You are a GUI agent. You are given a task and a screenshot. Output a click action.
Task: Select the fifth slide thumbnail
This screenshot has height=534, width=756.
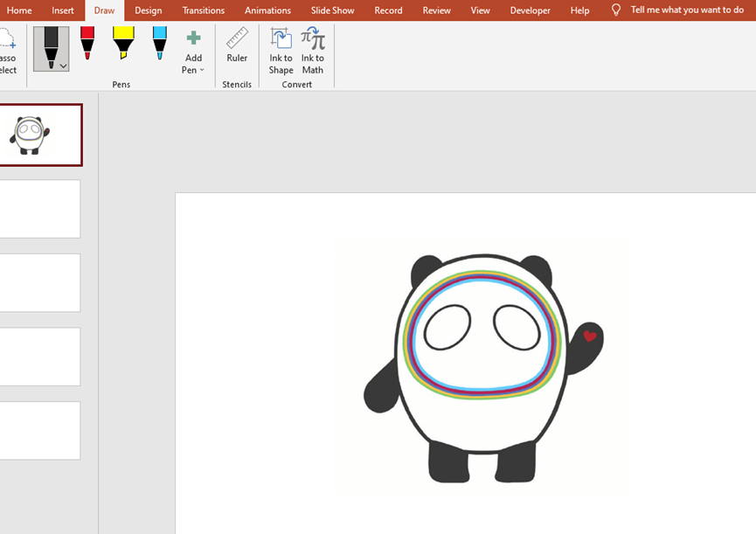click(39, 430)
